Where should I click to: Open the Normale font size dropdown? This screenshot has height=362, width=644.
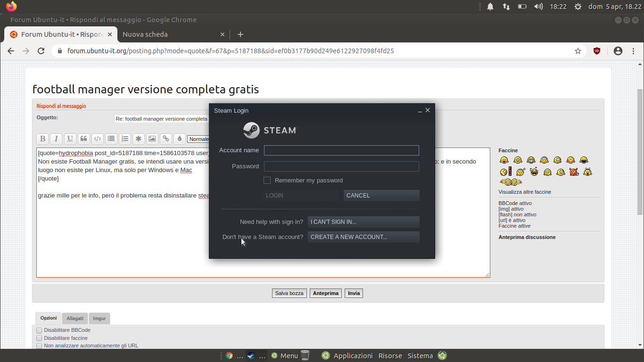coord(198,139)
